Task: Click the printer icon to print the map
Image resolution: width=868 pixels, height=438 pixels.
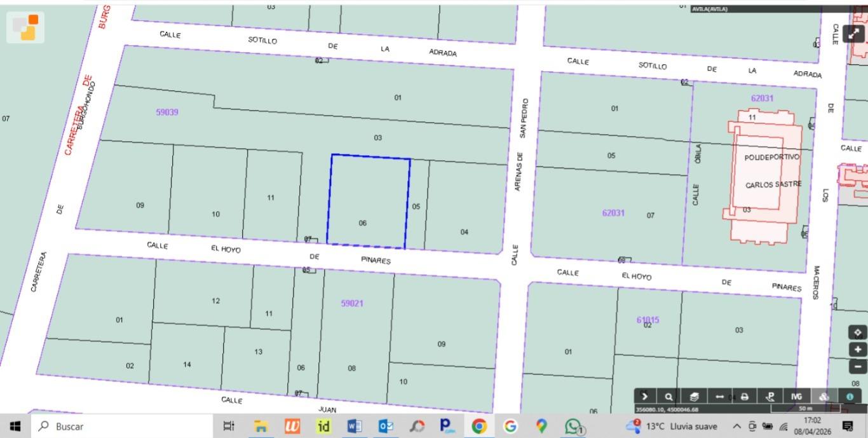Action: tap(743, 396)
